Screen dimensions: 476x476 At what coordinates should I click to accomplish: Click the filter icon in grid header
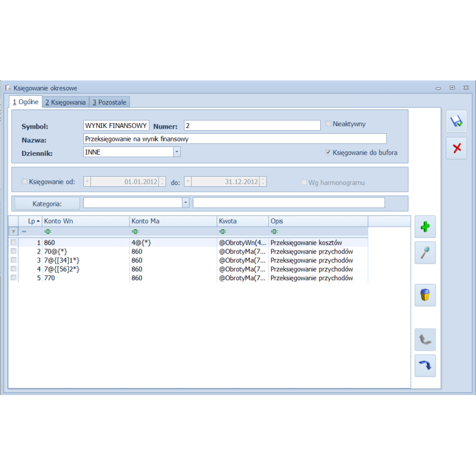[13, 231]
